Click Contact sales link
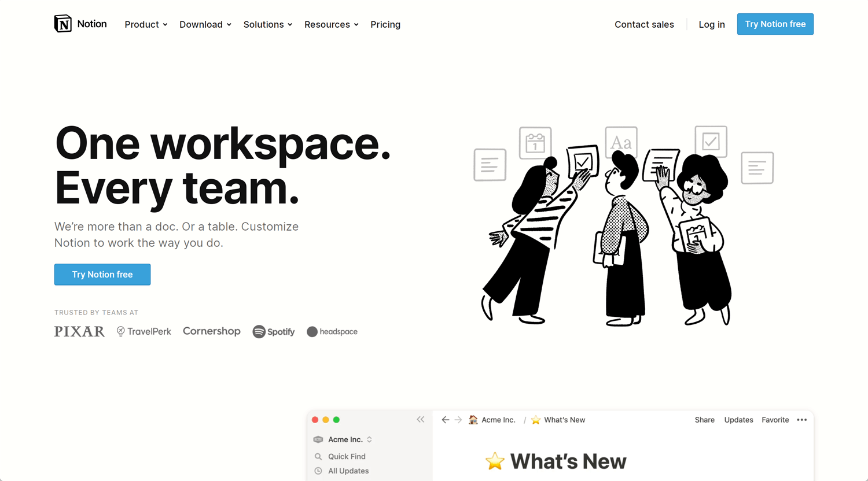The height and width of the screenshot is (481, 868). coord(644,24)
